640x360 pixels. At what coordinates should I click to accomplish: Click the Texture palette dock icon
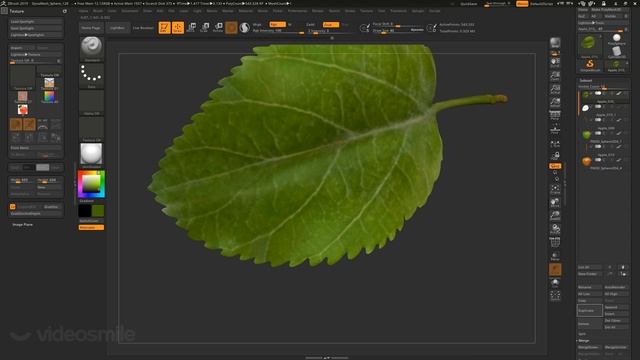click(x=64, y=11)
